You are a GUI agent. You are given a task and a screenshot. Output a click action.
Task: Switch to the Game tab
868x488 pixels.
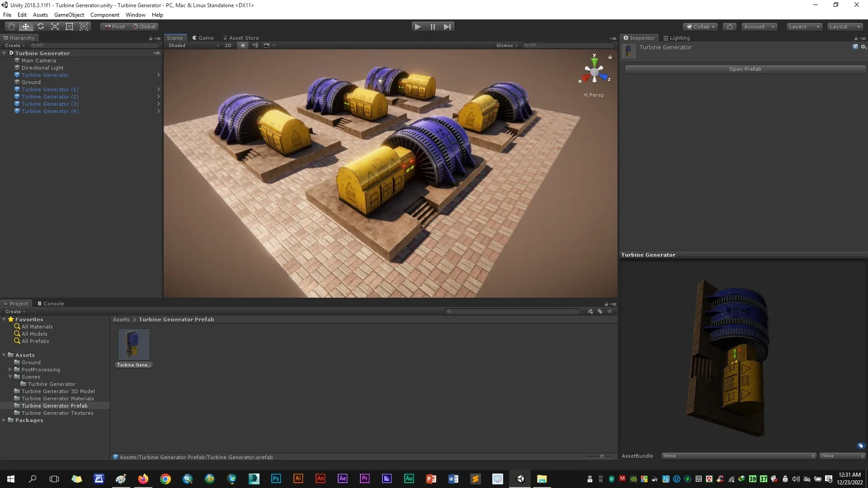pos(204,38)
